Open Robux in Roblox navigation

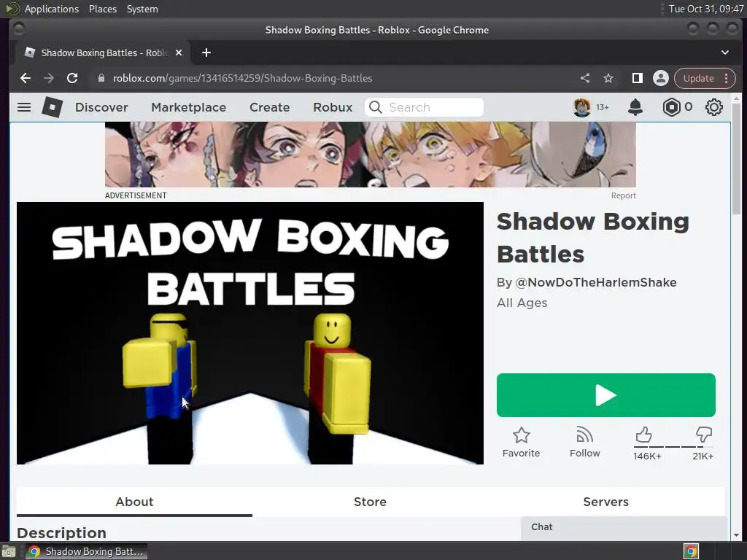point(333,107)
